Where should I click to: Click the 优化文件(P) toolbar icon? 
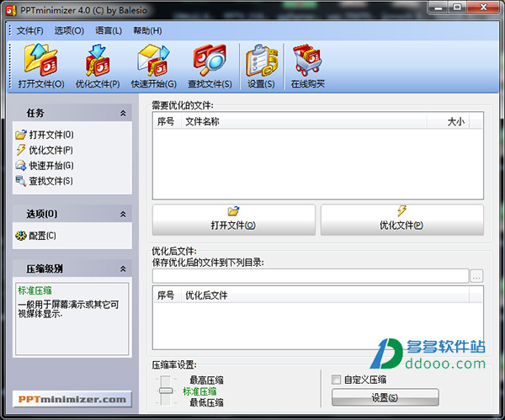98,66
